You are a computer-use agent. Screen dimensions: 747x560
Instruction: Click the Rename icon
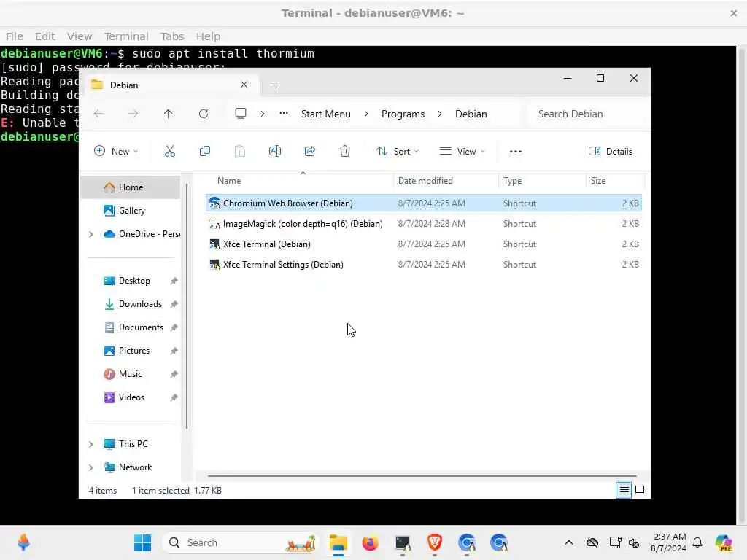pos(275,152)
